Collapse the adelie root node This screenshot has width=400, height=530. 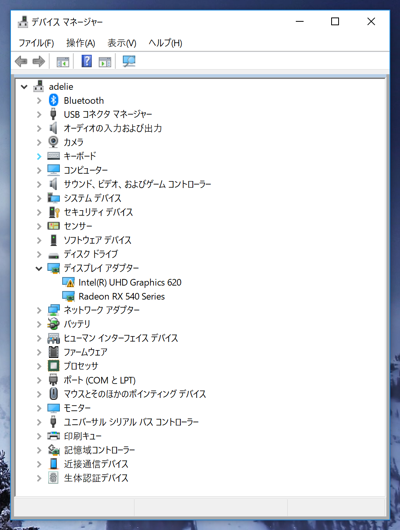click(x=24, y=87)
